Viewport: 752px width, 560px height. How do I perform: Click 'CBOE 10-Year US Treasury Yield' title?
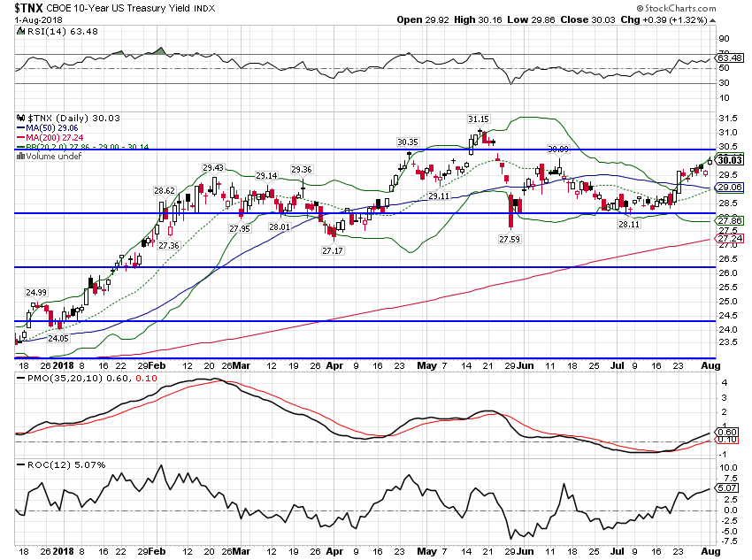coord(119,8)
